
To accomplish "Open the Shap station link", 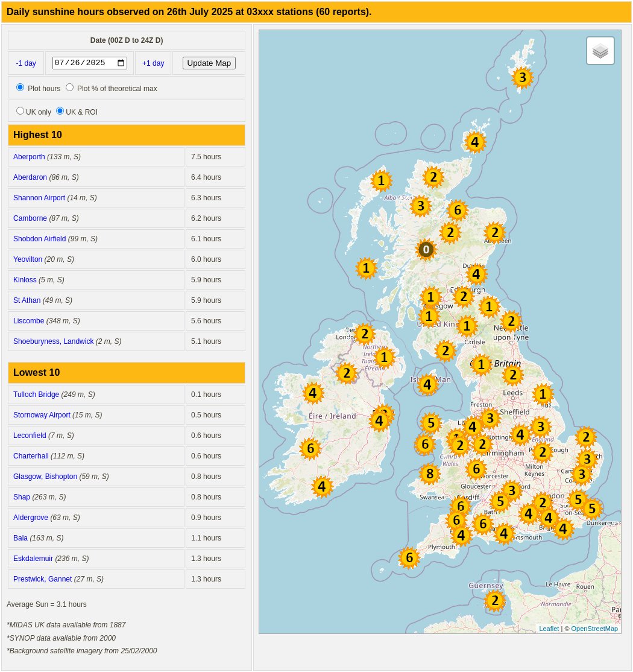I will (x=22, y=498).
